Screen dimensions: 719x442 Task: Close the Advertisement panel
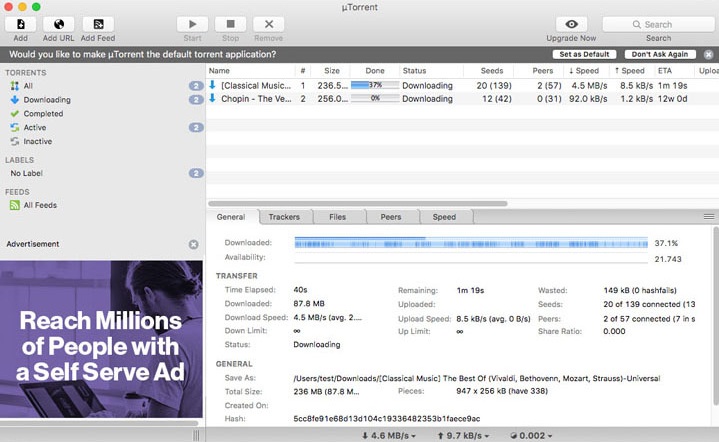pos(194,244)
